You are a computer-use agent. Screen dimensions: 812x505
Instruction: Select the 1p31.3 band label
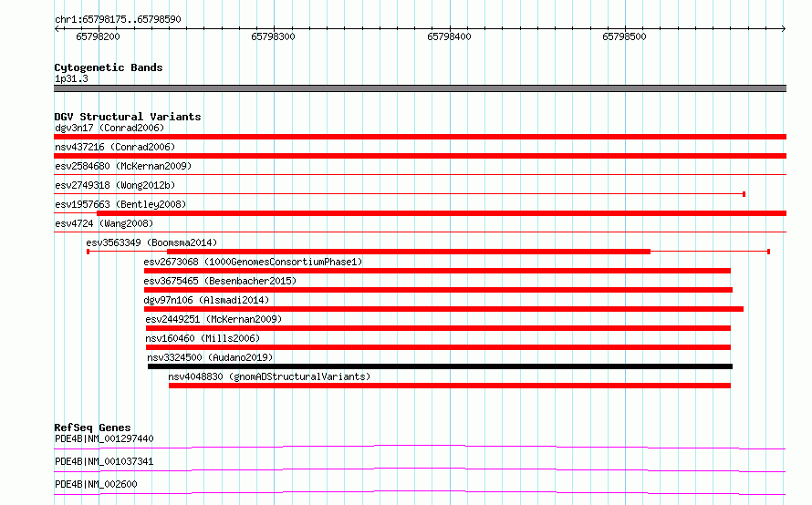pyautogui.click(x=71, y=78)
